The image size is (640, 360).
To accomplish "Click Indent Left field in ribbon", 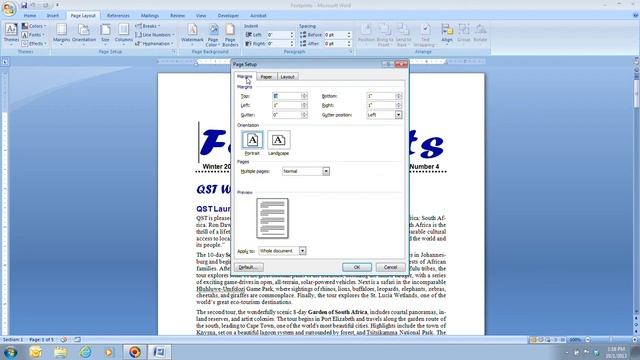I will coord(278,35).
